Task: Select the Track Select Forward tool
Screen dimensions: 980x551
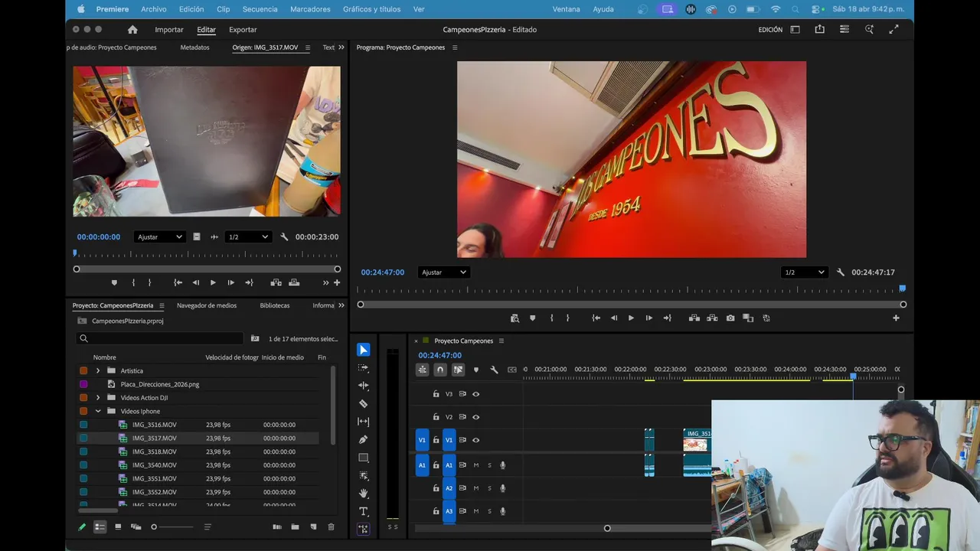Action: coord(364,368)
